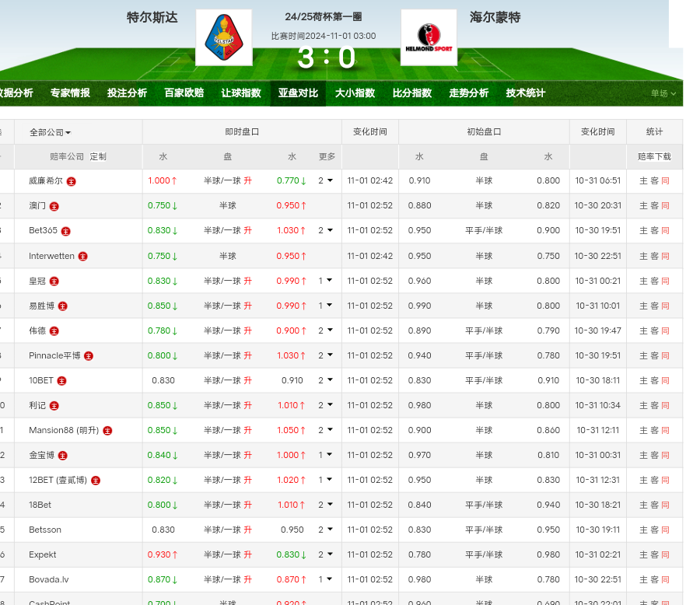700x605 pixels.
Task: Expand more odds in 10BET row
Action: pos(325,380)
